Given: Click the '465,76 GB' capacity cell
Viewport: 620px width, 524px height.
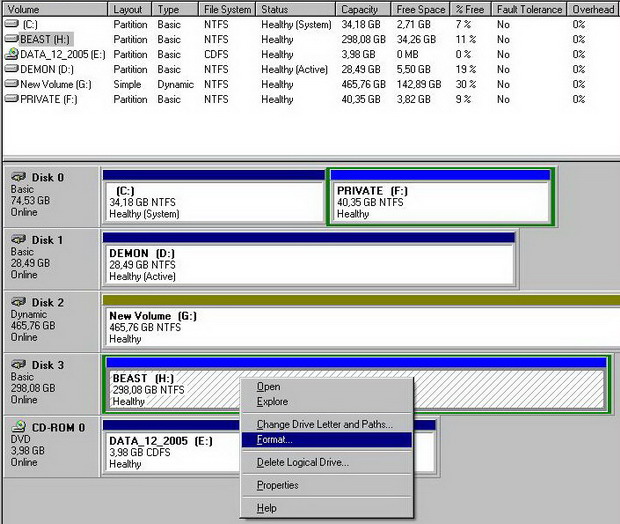Looking at the screenshot, I should [363, 84].
